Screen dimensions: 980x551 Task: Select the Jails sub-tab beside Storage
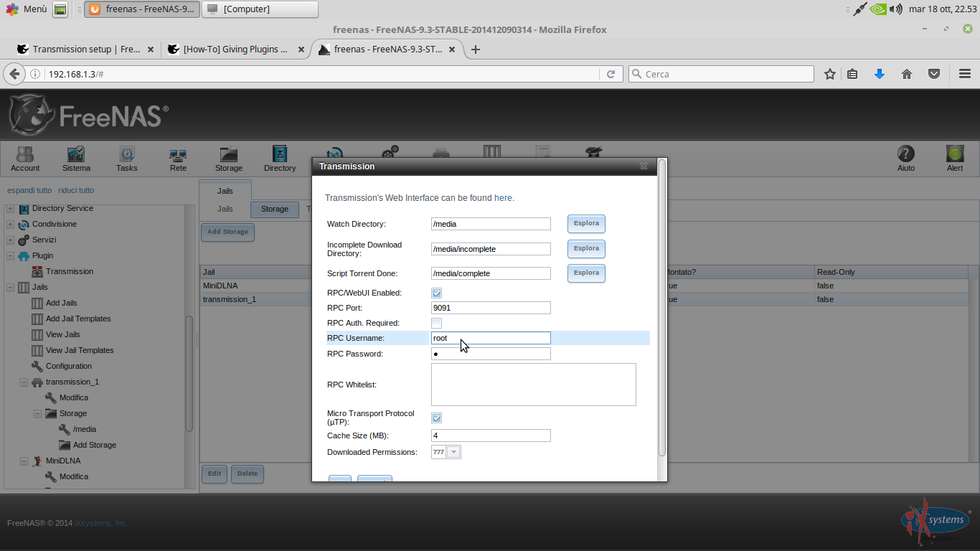click(225, 209)
